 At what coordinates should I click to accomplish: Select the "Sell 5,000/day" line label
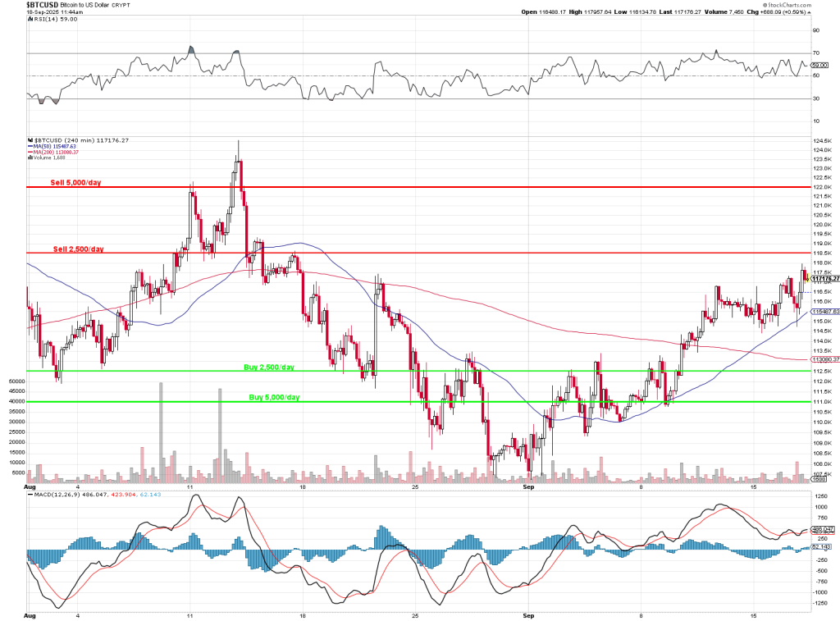coord(76,182)
